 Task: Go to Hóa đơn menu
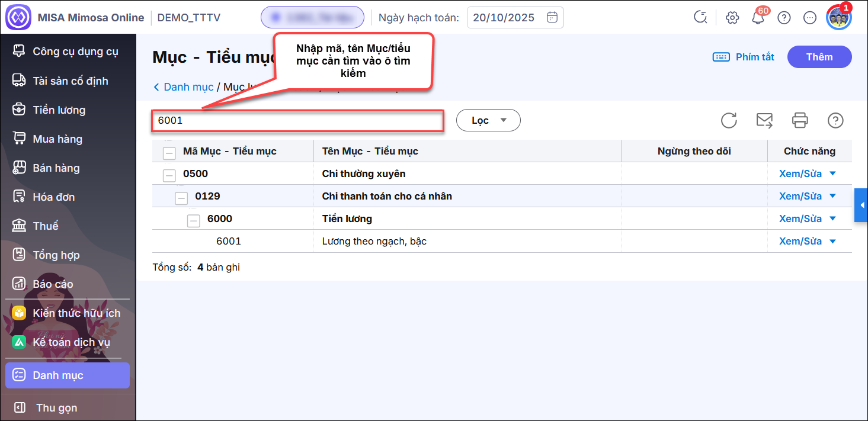pyautogui.click(x=54, y=197)
